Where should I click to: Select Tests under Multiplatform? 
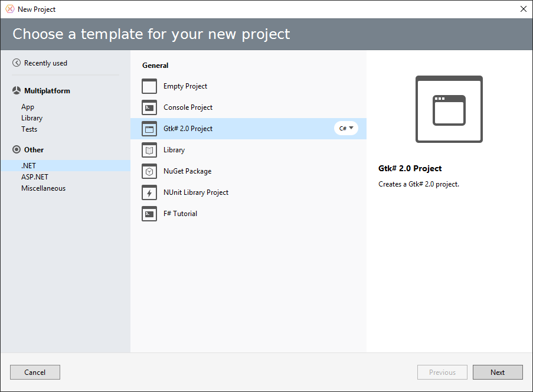point(30,129)
